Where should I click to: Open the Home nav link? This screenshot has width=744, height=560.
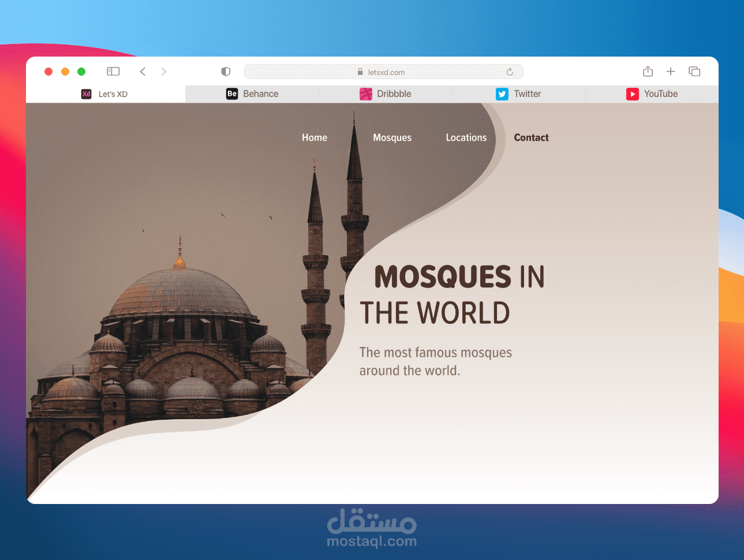pos(315,137)
